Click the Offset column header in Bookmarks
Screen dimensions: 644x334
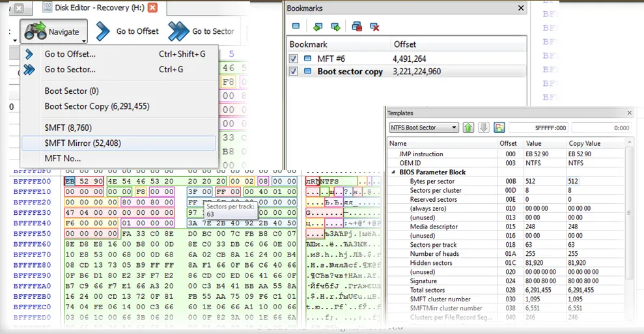(405, 44)
